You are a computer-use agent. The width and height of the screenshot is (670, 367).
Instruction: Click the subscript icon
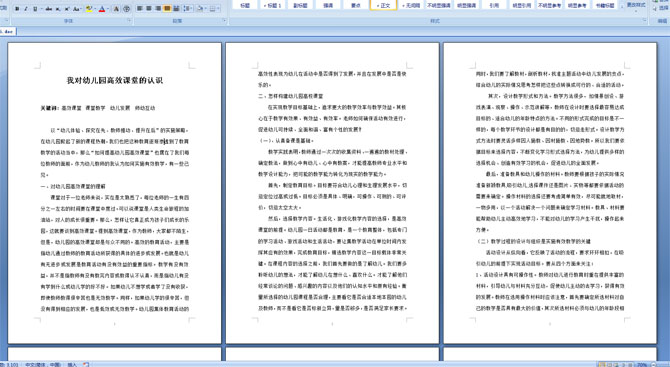click(x=58, y=9)
